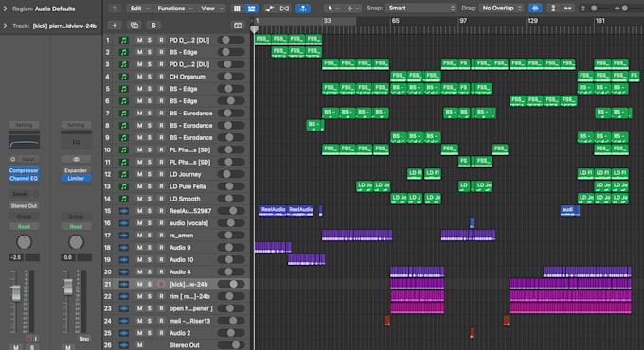This screenshot has width=644, height=350.
Task: Click the instrument icon of track 1 PD D
Action: point(124,41)
